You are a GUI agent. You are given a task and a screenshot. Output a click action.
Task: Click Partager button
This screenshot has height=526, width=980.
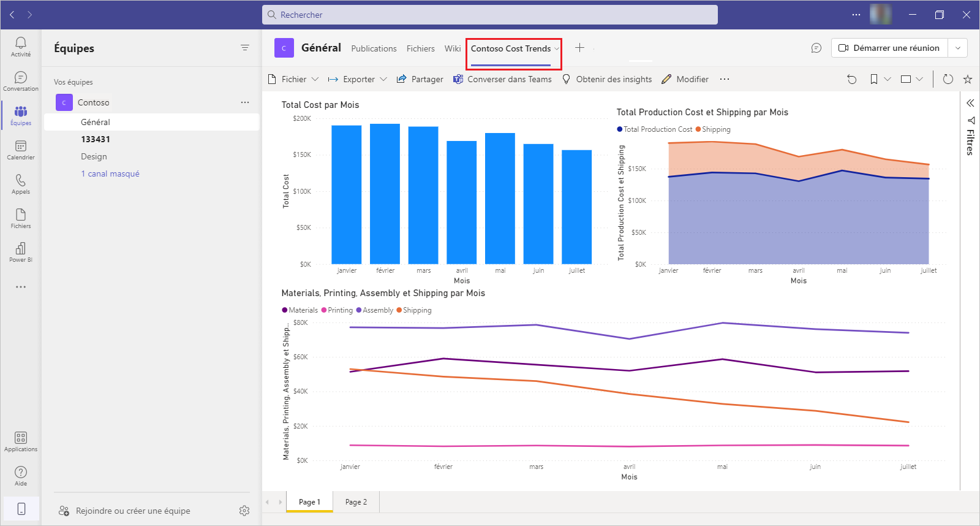pos(420,79)
